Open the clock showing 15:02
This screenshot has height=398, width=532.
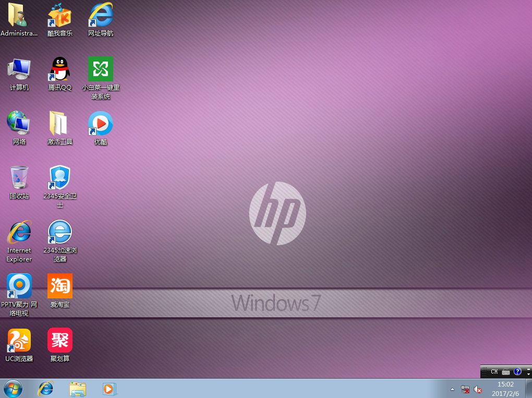[x=505, y=389]
